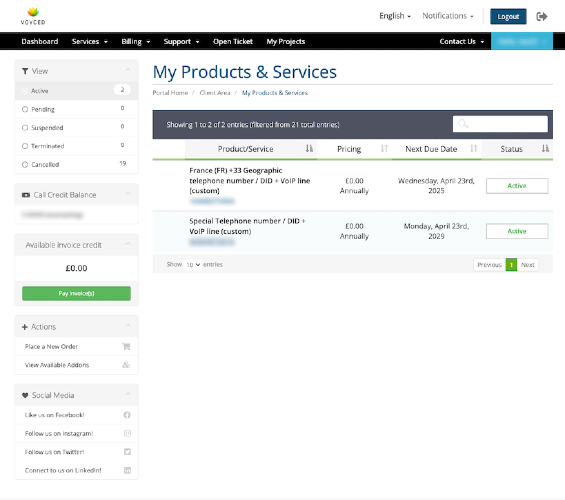Open the Support menu
565x500 pixels.
(181, 41)
